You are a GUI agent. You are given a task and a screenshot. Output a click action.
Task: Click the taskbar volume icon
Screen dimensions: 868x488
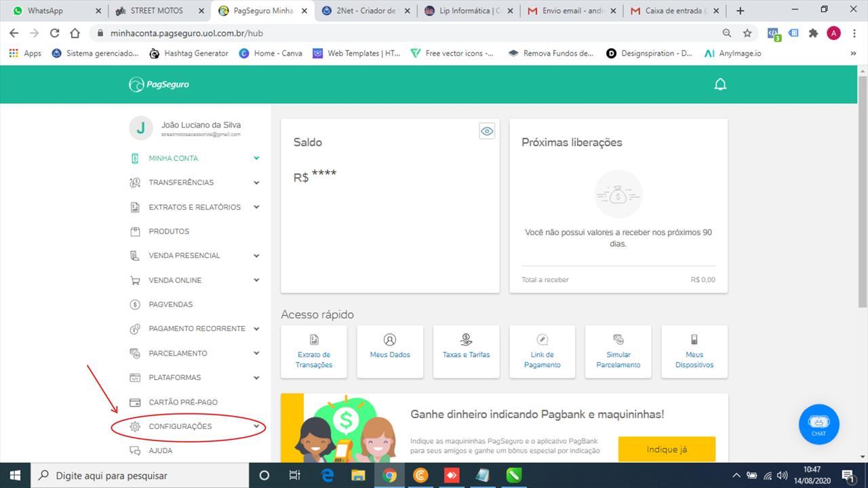(782, 475)
